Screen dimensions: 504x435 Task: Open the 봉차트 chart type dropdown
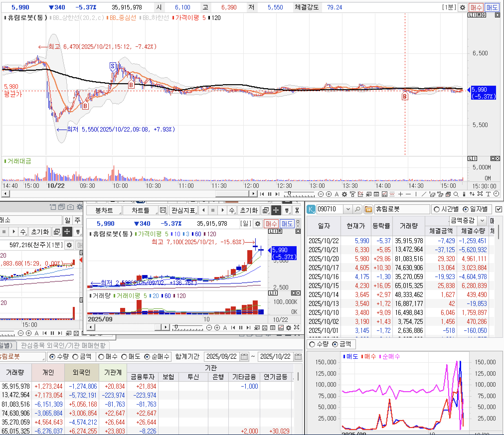[104, 210]
